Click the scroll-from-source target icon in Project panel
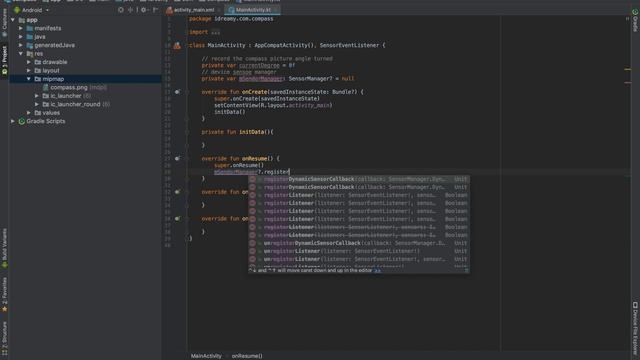 (x=121, y=10)
